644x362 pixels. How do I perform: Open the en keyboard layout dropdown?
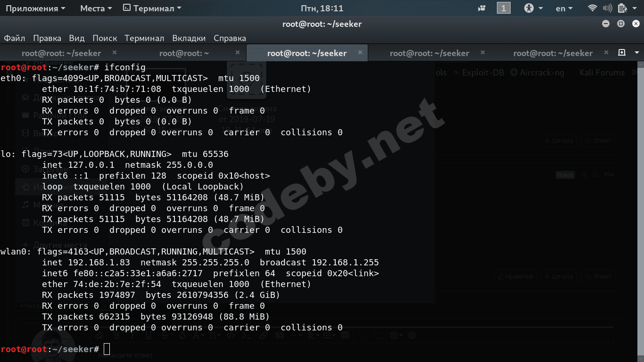click(x=564, y=8)
